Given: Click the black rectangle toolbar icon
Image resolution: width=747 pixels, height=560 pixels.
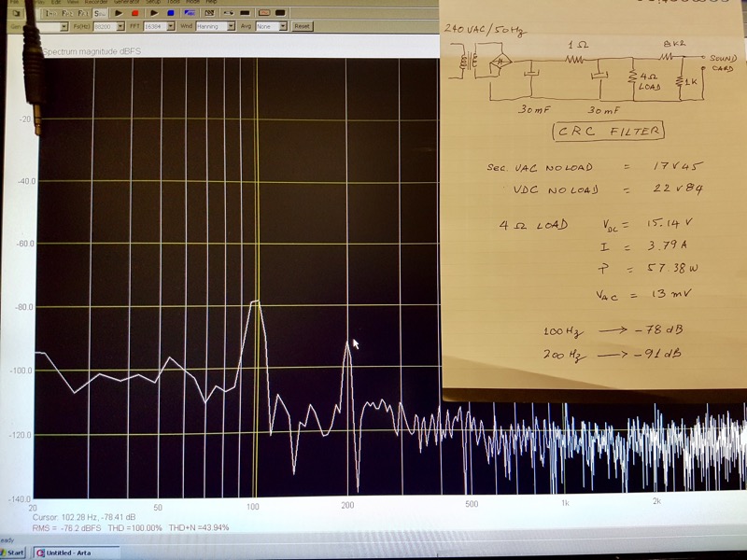Looking at the screenshot, I should tap(245, 13).
